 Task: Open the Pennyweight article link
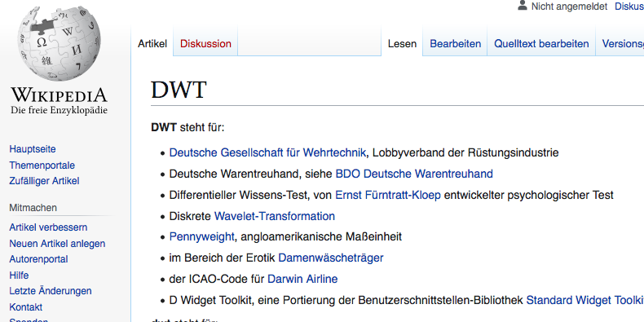[201, 237]
